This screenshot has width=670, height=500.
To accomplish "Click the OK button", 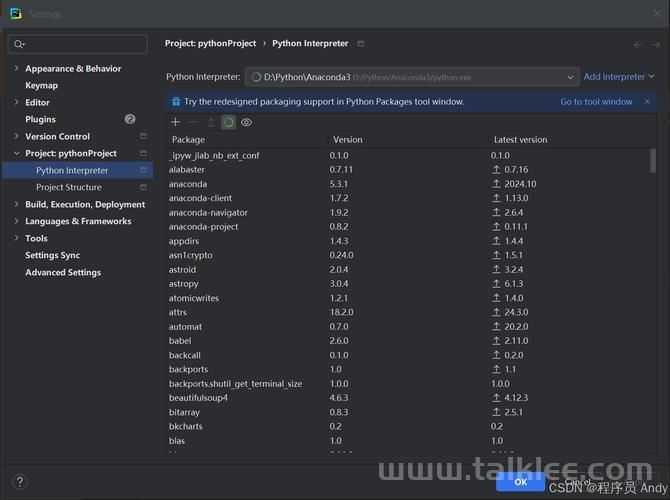I will (520, 482).
